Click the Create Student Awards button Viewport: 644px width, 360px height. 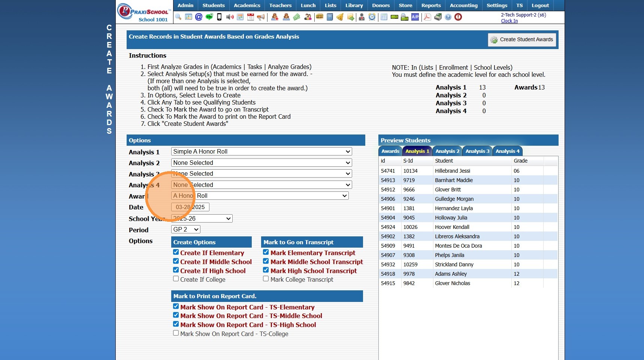(521, 40)
